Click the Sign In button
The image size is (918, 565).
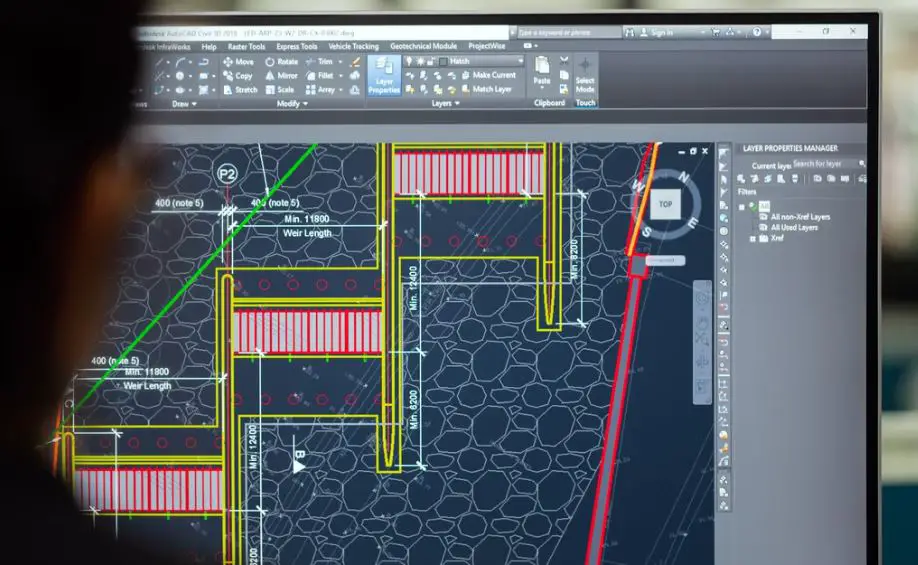click(x=656, y=32)
